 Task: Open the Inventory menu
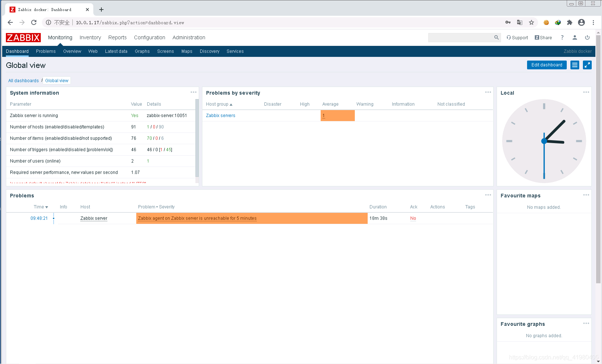(90, 37)
